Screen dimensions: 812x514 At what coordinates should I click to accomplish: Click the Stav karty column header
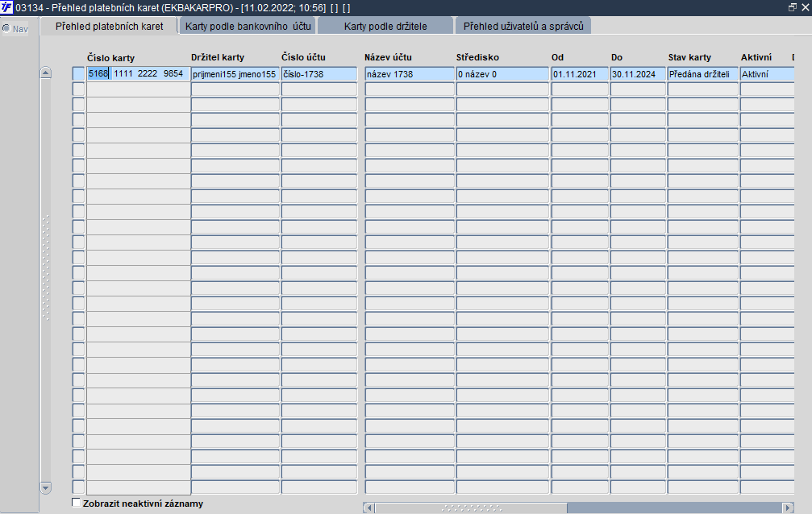[689, 57]
